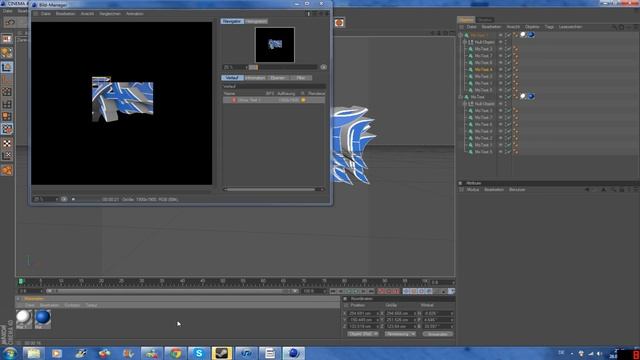The width and height of the screenshot is (640, 360).
Task: Click the green current-frame marker on timeline
Action: click(x=21, y=281)
